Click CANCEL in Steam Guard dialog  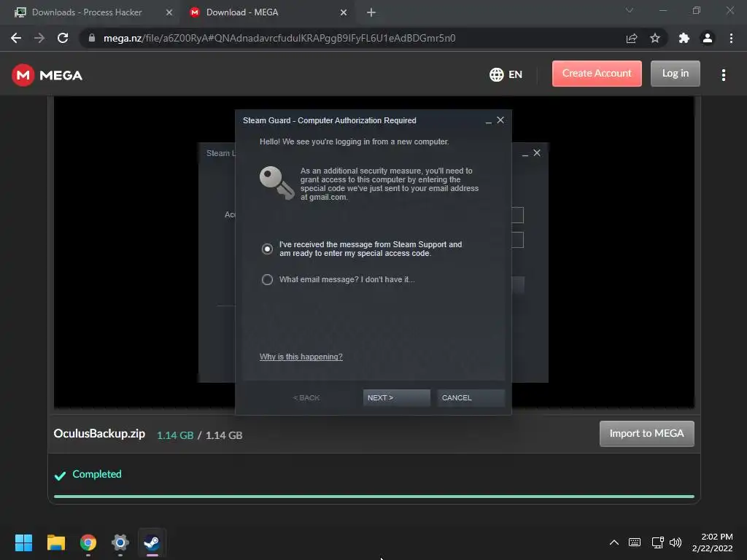471,397
